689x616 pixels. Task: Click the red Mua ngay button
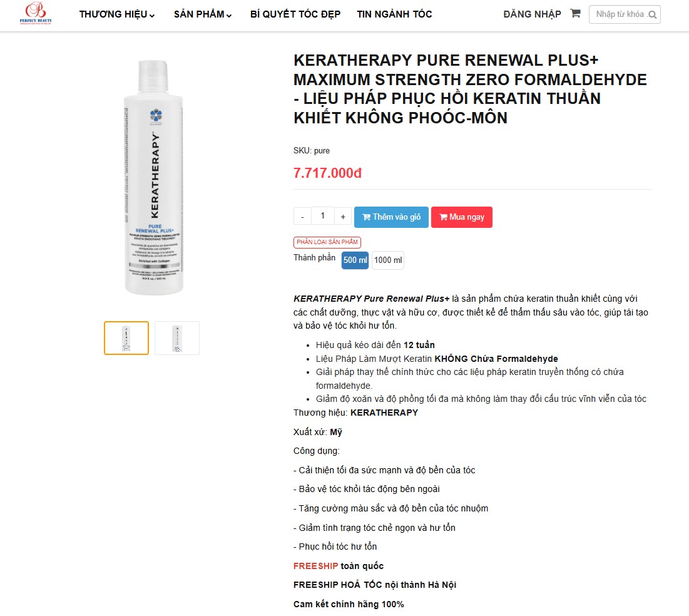click(461, 217)
